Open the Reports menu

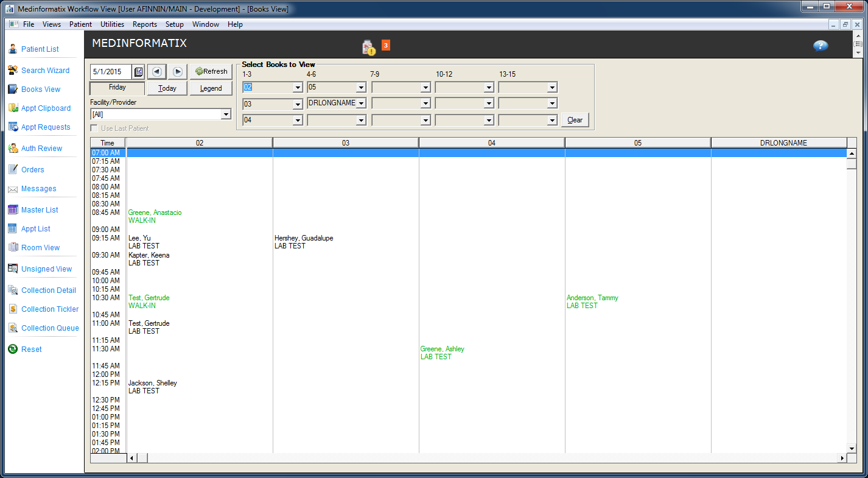point(144,24)
